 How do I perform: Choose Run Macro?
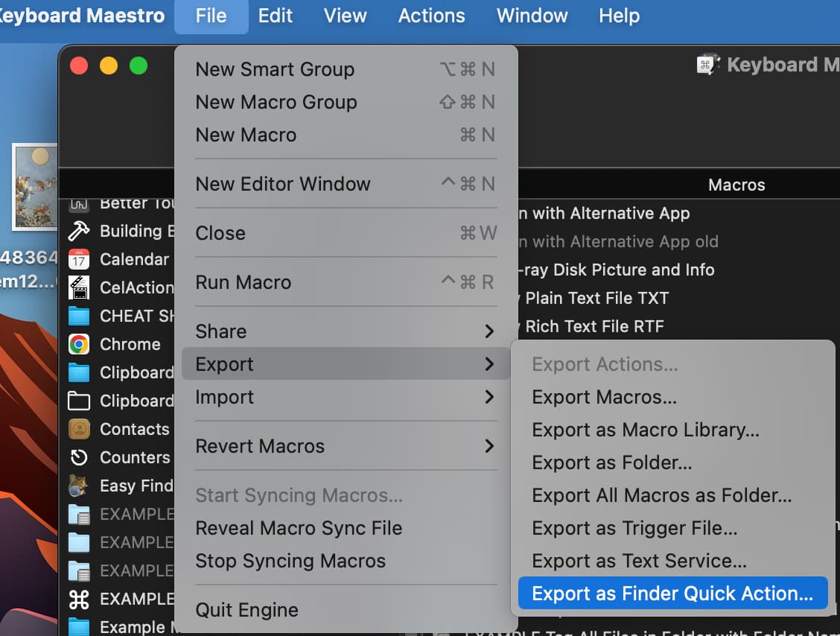(x=346, y=282)
